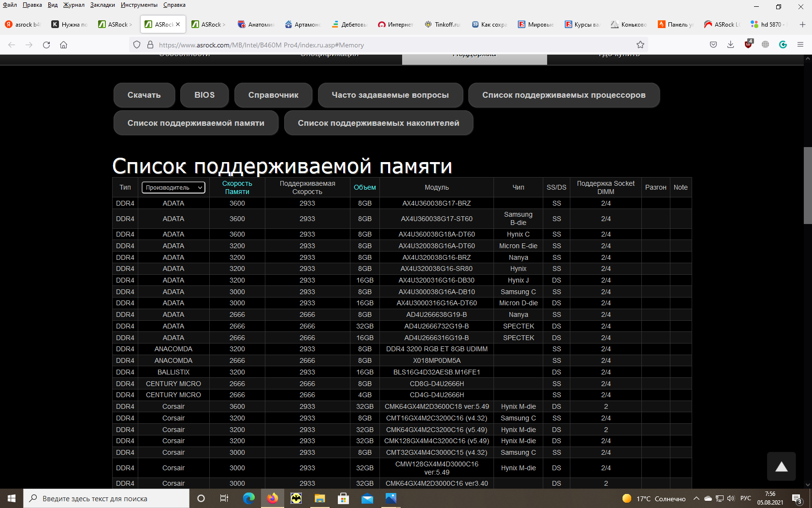Show hidden system tray icons
812x508 pixels.
(x=696, y=498)
